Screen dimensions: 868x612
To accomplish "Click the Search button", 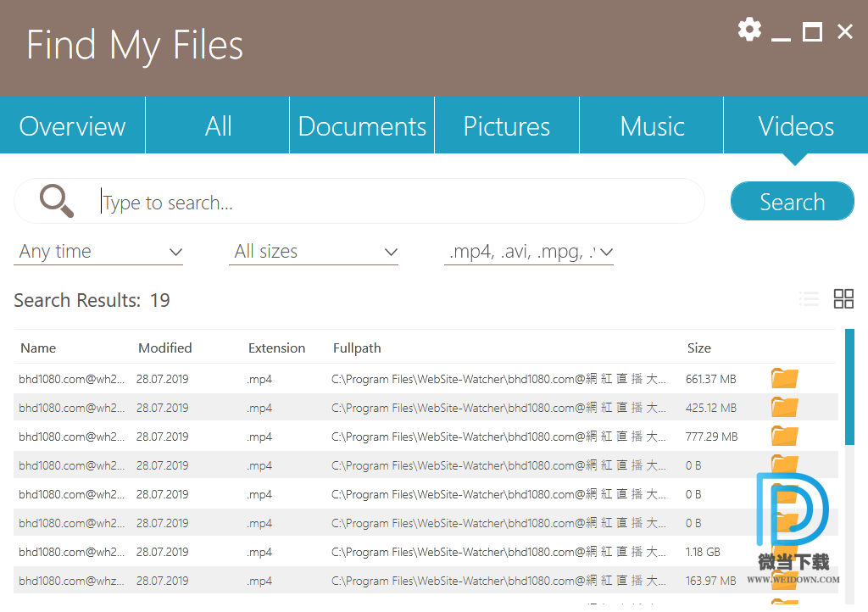I will [793, 202].
